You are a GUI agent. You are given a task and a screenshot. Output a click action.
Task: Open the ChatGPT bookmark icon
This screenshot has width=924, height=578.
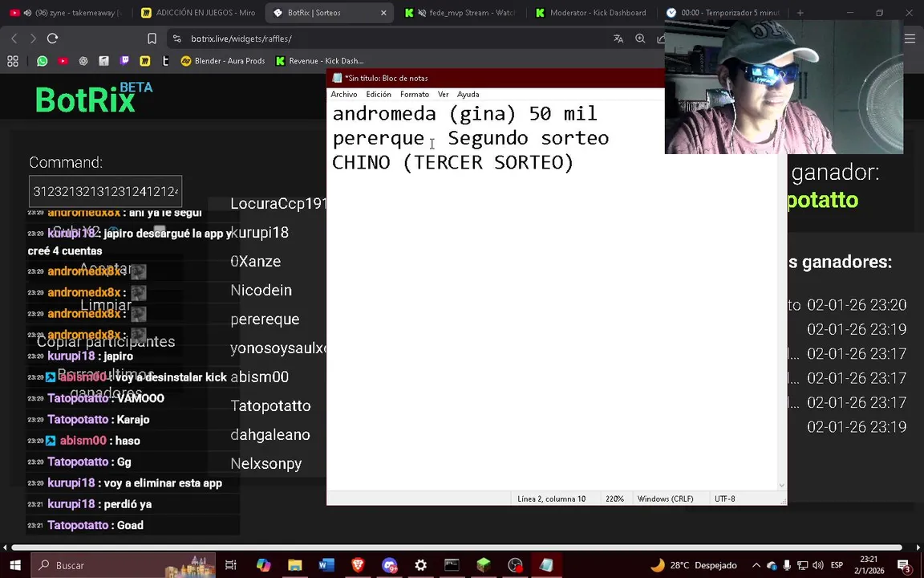click(x=83, y=61)
